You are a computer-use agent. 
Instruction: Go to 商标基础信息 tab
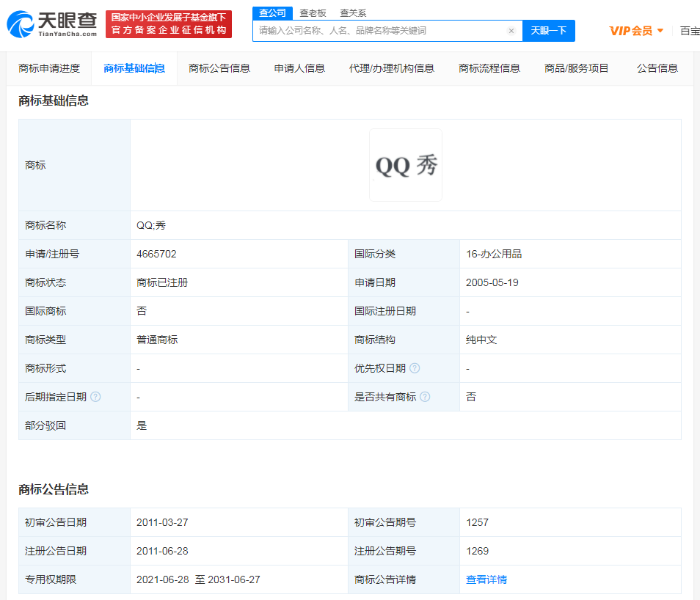134,68
